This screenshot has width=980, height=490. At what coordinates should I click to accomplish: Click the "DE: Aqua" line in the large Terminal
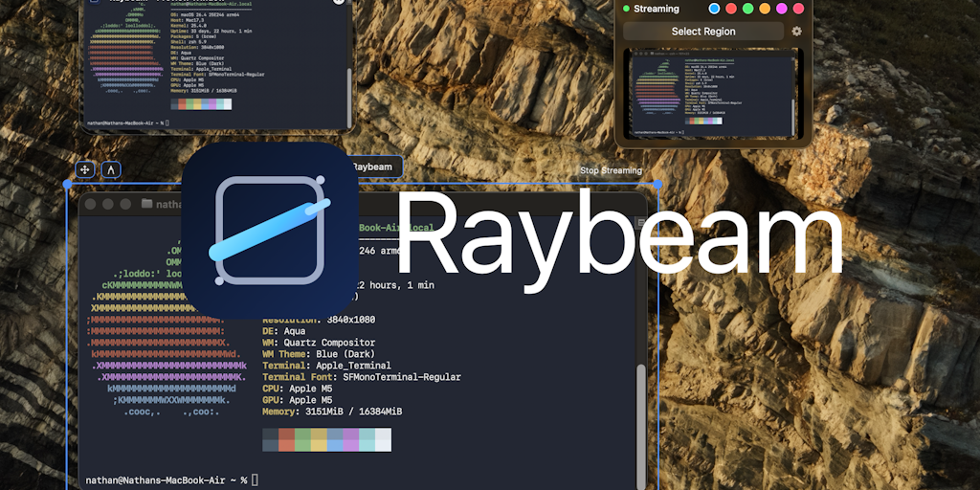[x=283, y=331]
